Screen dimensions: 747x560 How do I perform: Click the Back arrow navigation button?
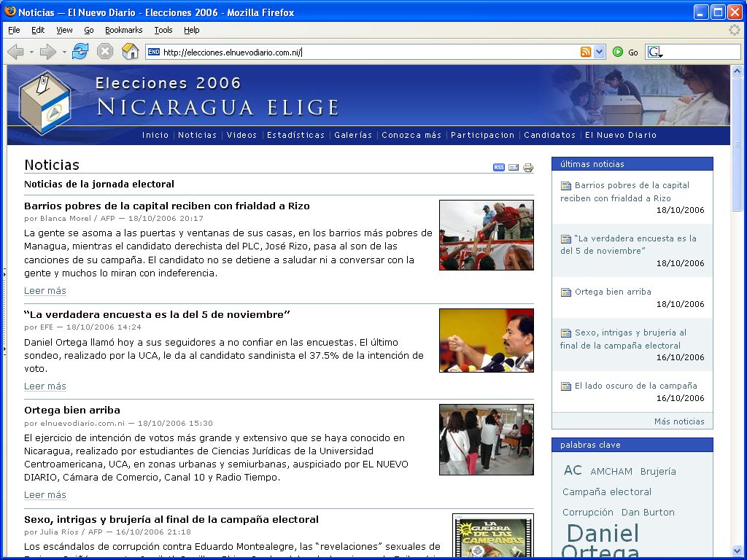pos(16,52)
